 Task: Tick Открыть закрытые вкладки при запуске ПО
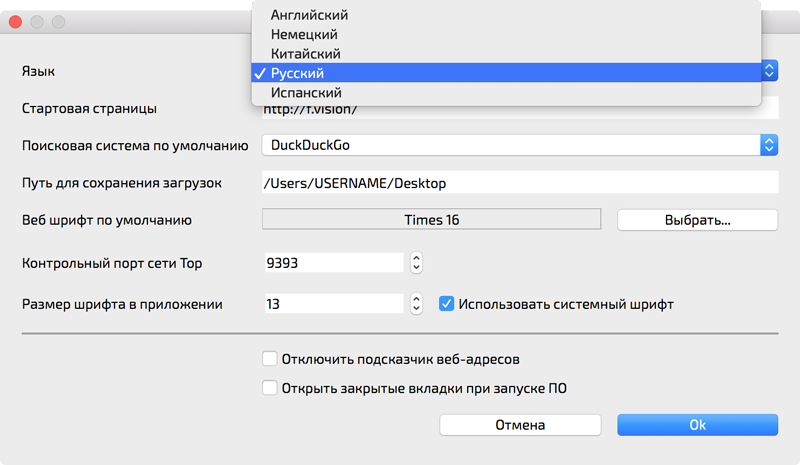pyautogui.click(x=269, y=388)
